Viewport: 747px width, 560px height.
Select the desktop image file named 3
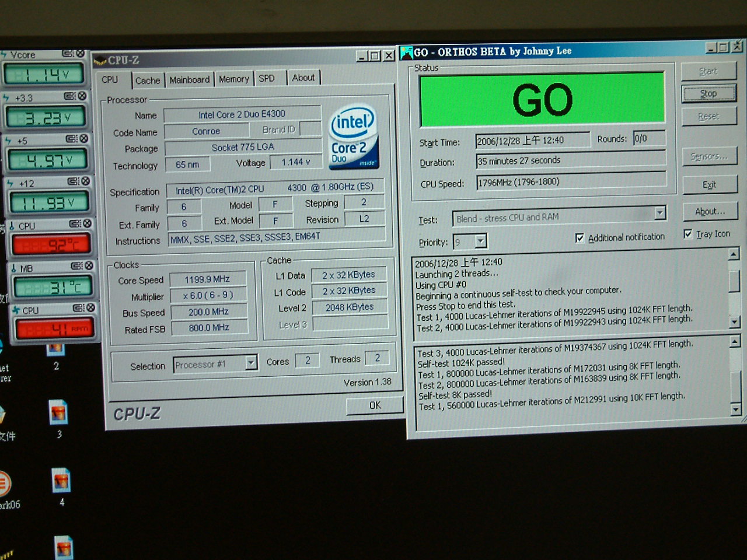click(58, 413)
